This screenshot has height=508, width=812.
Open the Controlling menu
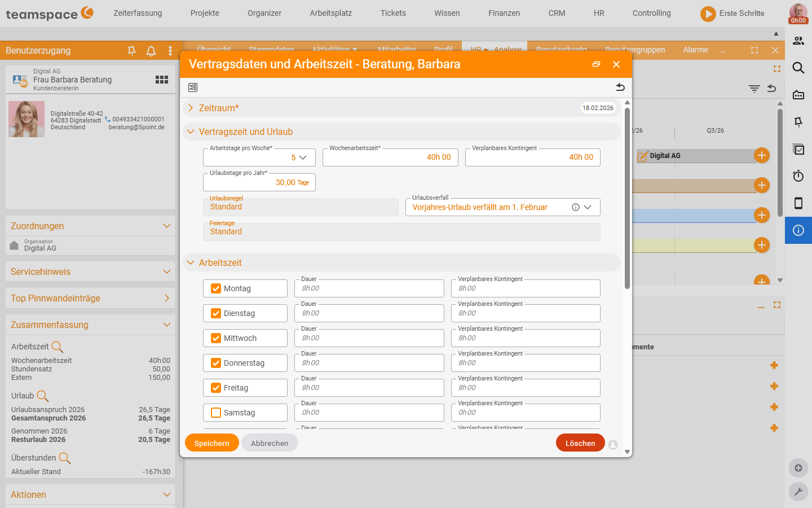tap(652, 13)
